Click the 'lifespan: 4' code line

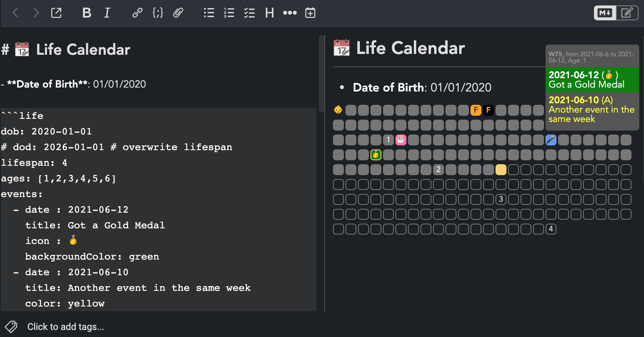tap(34, 163)
